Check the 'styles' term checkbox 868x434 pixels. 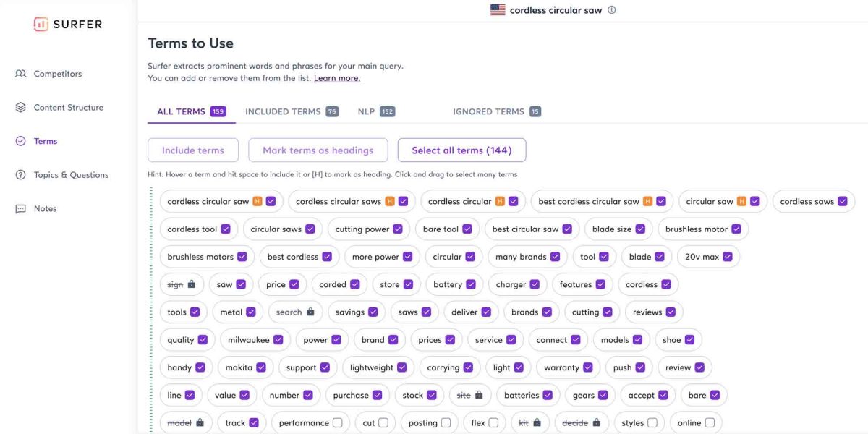click(652, 422)
